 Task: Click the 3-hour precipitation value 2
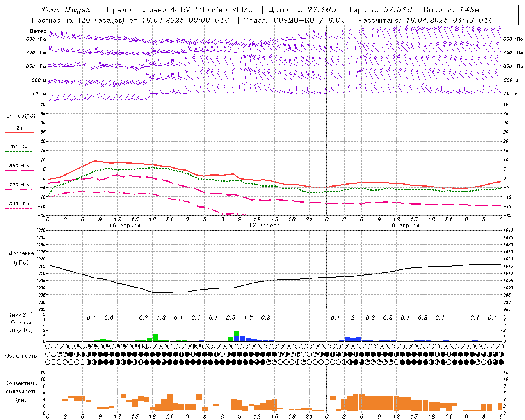pos(353,317)
